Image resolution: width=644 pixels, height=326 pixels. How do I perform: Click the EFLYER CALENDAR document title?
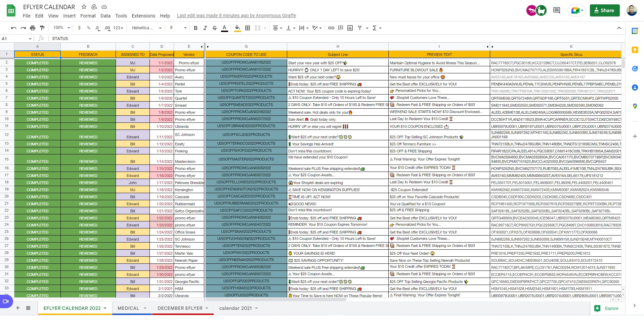[49, 7]
